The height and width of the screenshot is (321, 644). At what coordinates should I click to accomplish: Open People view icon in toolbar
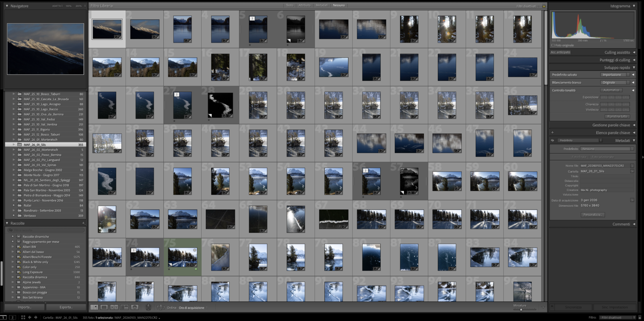[135, 307]
